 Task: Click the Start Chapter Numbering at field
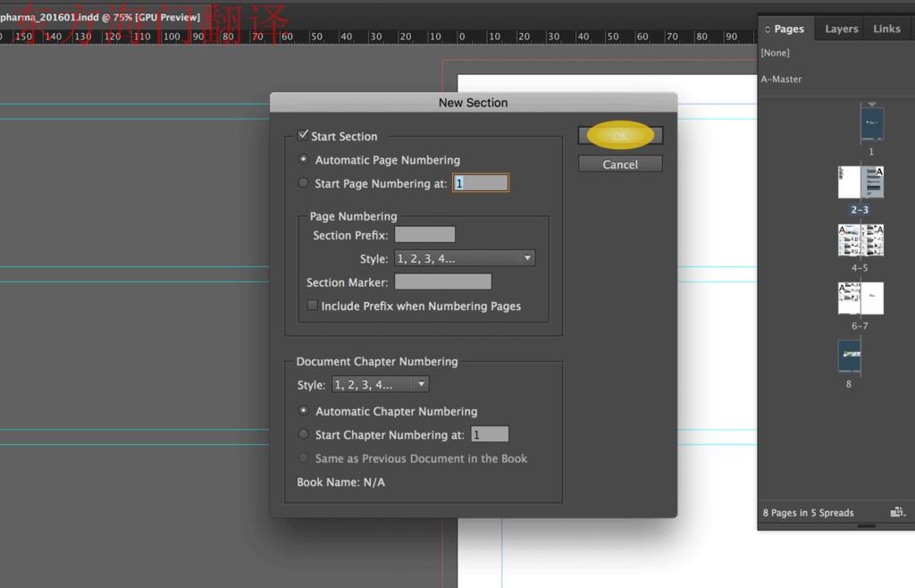(489, 434)
